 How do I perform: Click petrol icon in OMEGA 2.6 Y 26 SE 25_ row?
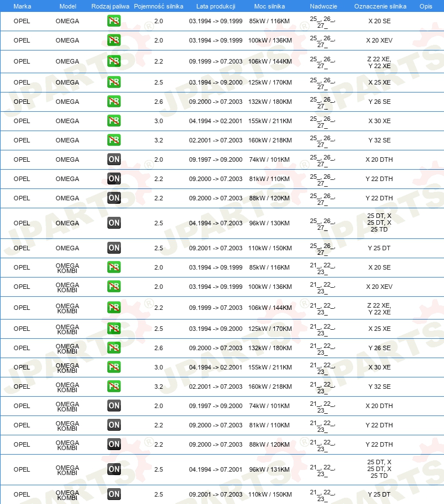[114, 102]
